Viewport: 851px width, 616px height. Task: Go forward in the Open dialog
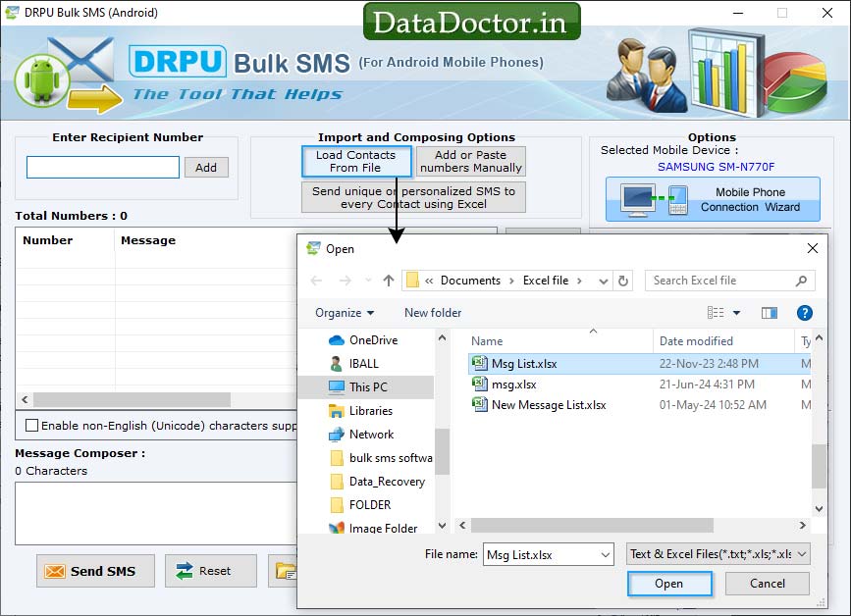[x=346, y=281]
